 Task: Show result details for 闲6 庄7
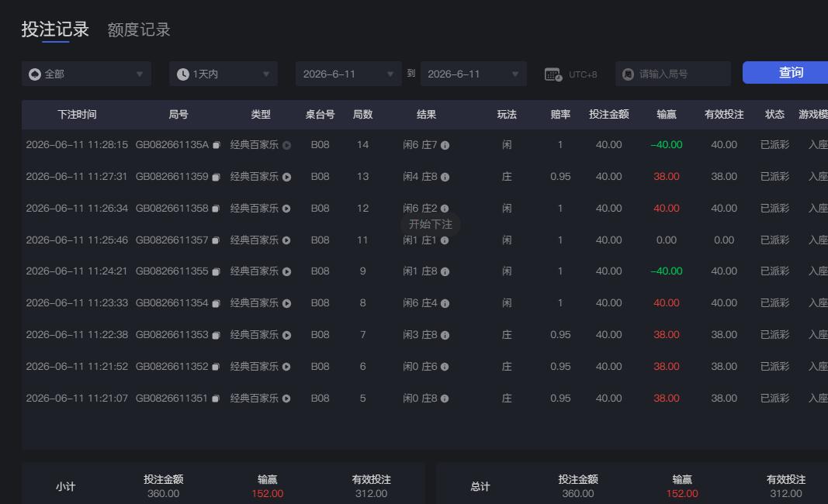[445, 145]
